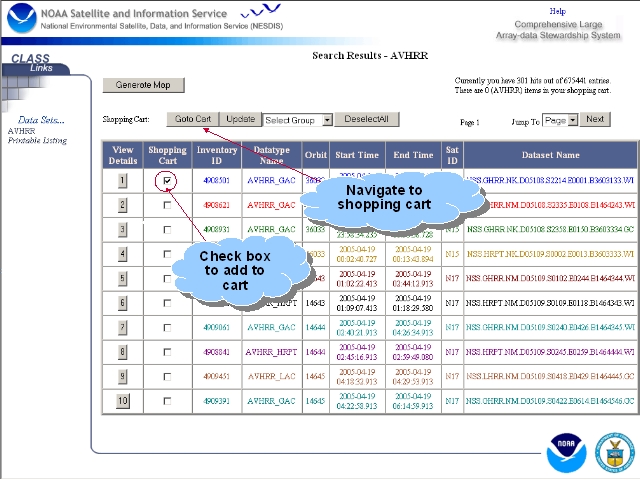The width and height of the screenshot is (640, 480).
Task: Open view details for row 4
Action: coord(122,254)
